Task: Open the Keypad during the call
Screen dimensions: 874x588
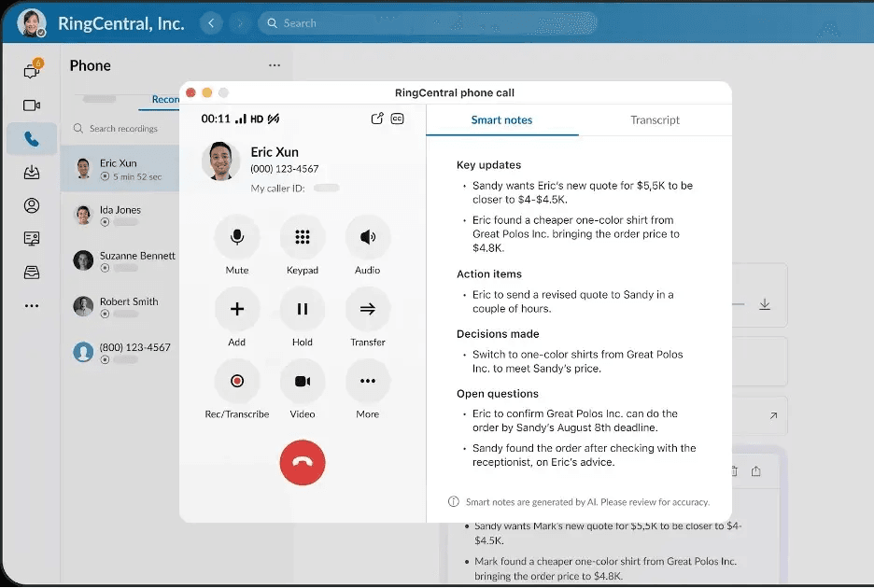Action: coord(302,238)
